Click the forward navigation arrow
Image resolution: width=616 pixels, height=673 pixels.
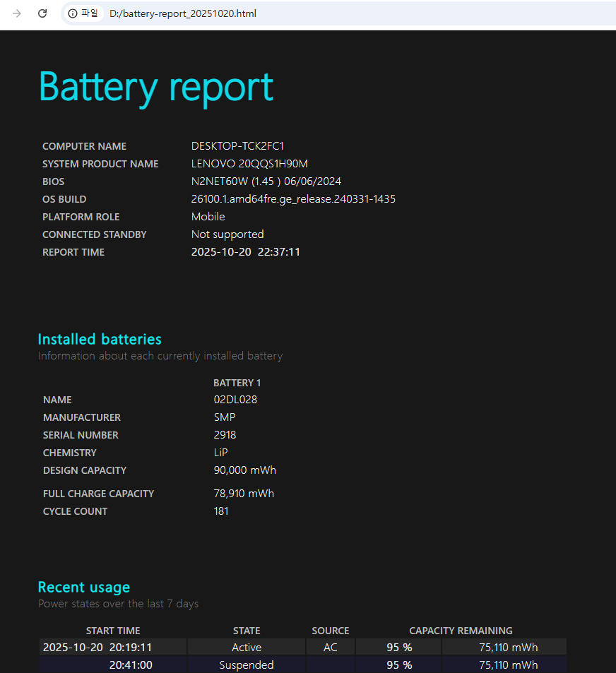17,13
